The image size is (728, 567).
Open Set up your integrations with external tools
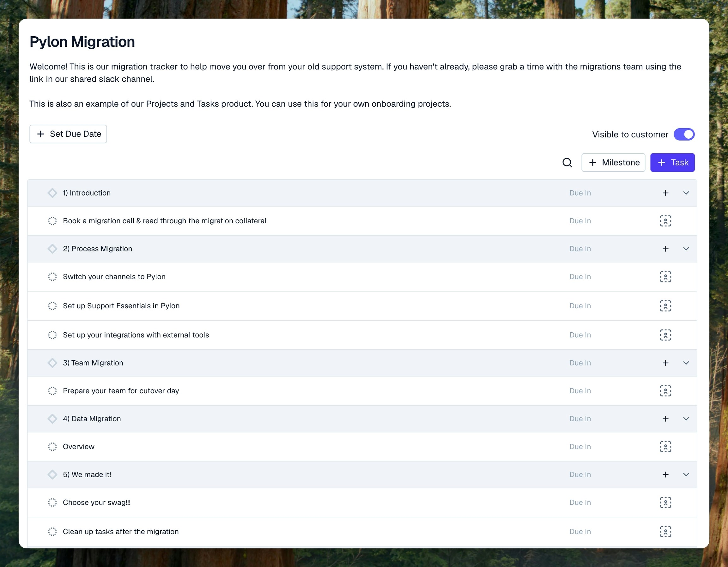coord(136,335)
